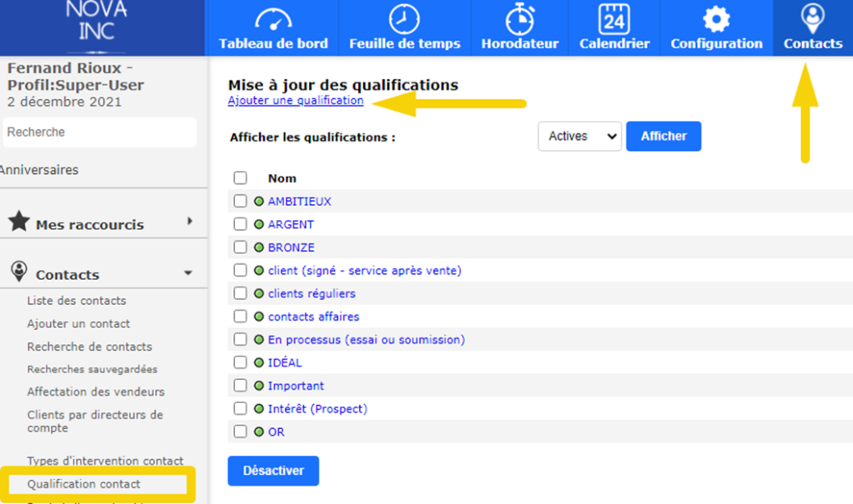The image size is (853, 504).
Task: Click the Ajouter une qualification link
Action: [296, 101]
